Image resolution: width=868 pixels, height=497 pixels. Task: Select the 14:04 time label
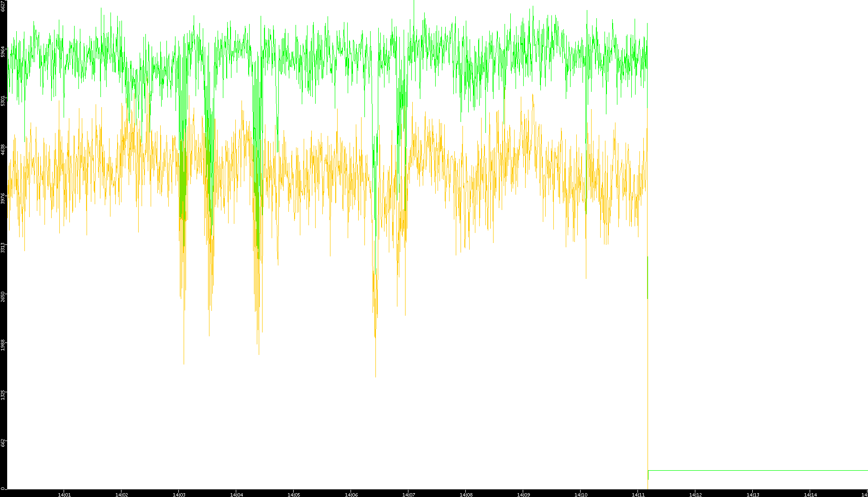(x=236, y=495)
